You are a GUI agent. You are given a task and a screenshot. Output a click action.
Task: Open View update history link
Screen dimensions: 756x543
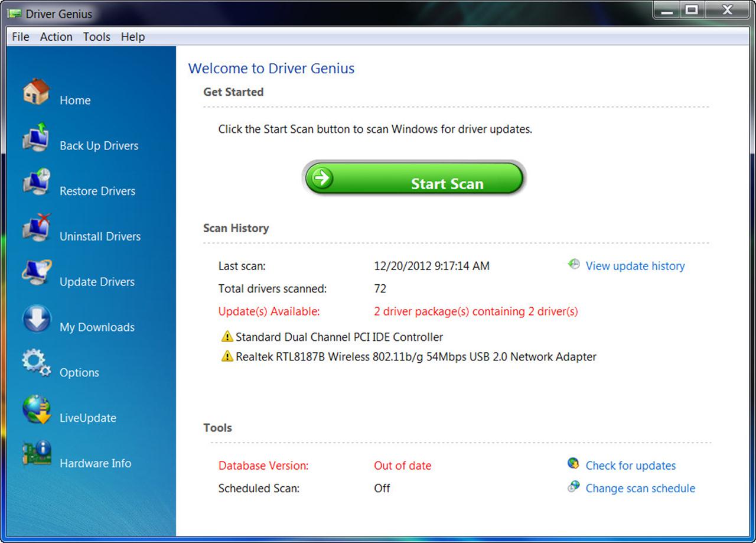tap(635, 266)
